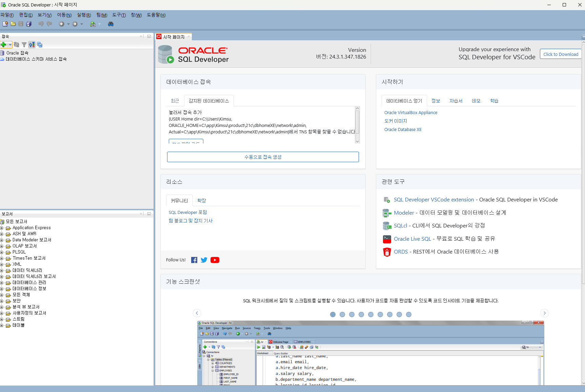Image resolution: width=585 pixels, height=392 pixels.
Task: Switch to the 확장 tab under 리소스
Action: click(x=202, y=201)
